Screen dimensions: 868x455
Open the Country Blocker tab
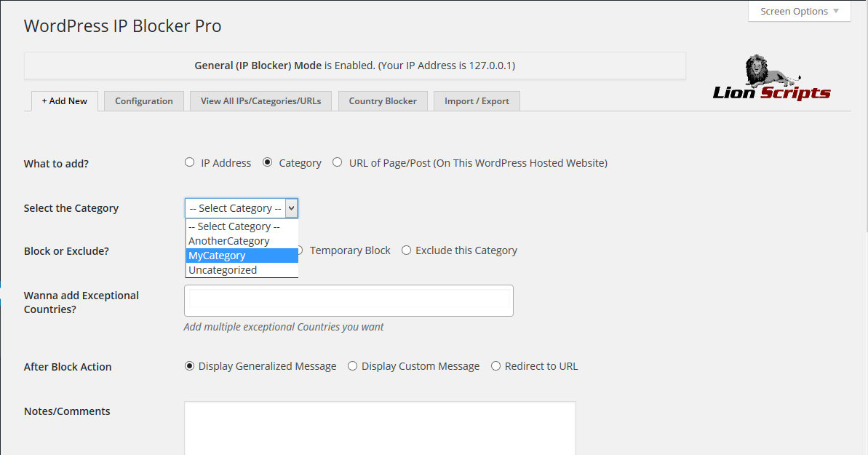click(383, 101)
